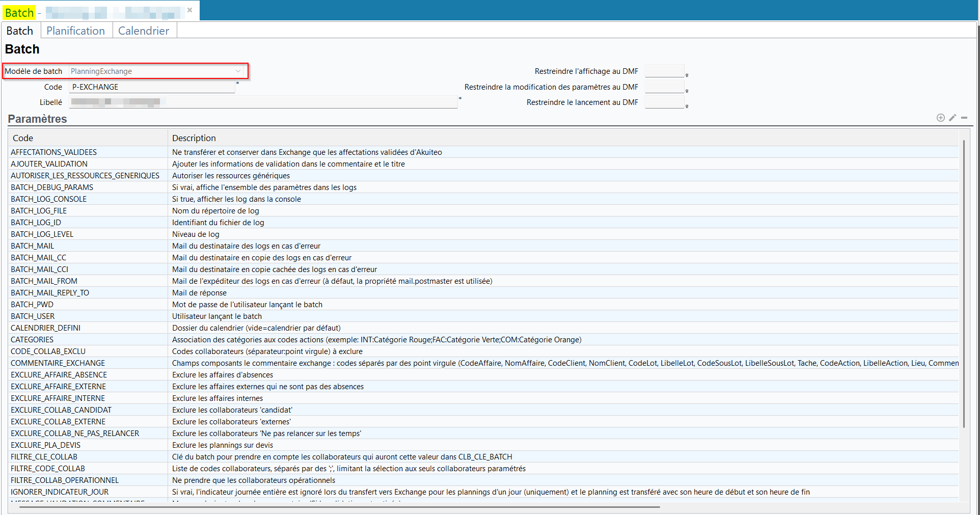Select the Batch tab
Viewport: 980px width, 515px height.
pos(20,31)
